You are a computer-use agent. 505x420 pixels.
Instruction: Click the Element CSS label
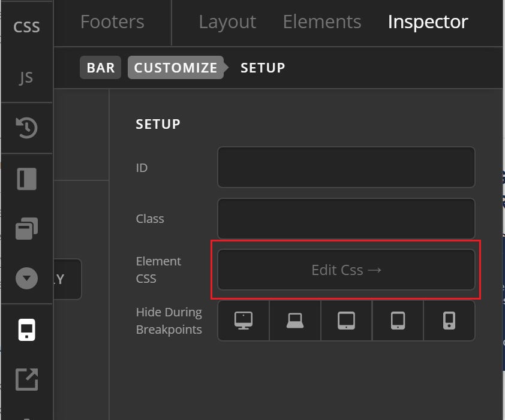click(x=158, y=270)
